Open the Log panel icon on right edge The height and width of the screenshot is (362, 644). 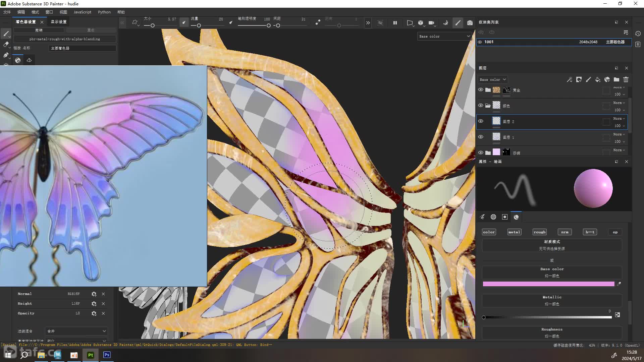638,44
